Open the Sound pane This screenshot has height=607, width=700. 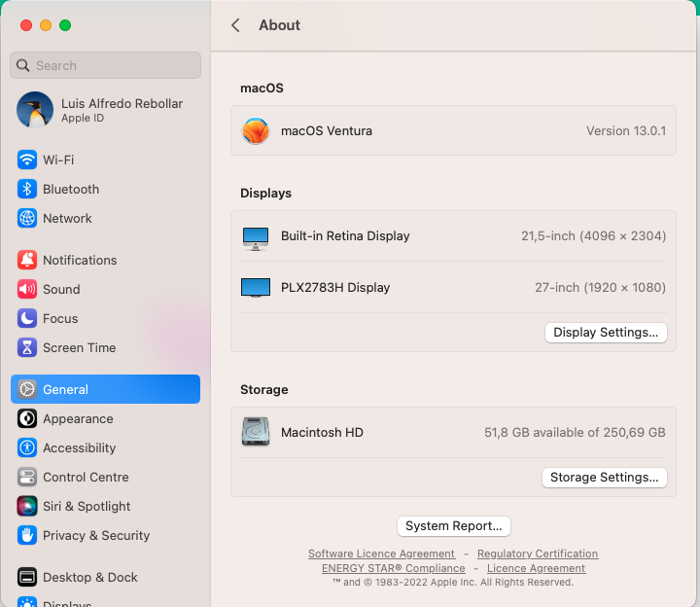click(61, 289)
